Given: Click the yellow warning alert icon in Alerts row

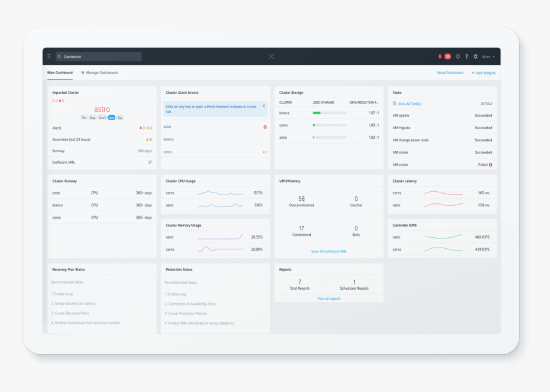Looking at the screenshot, I should point(147,128).
